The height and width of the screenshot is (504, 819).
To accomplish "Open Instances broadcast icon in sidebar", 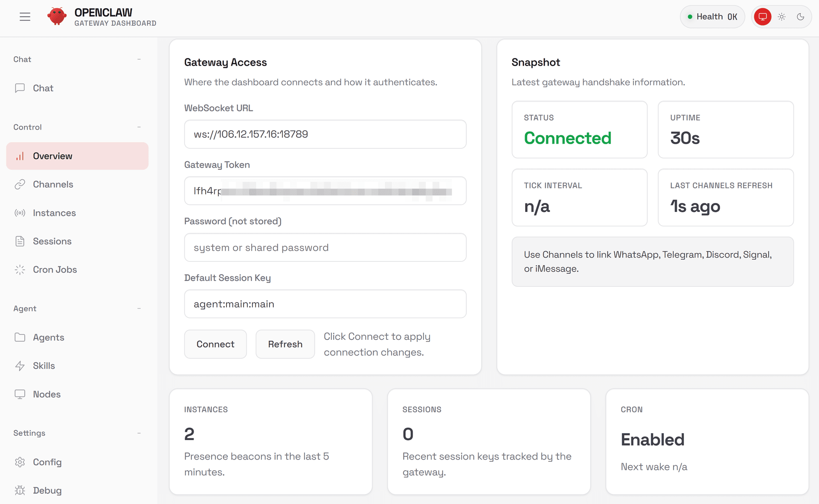I will 20,213.
